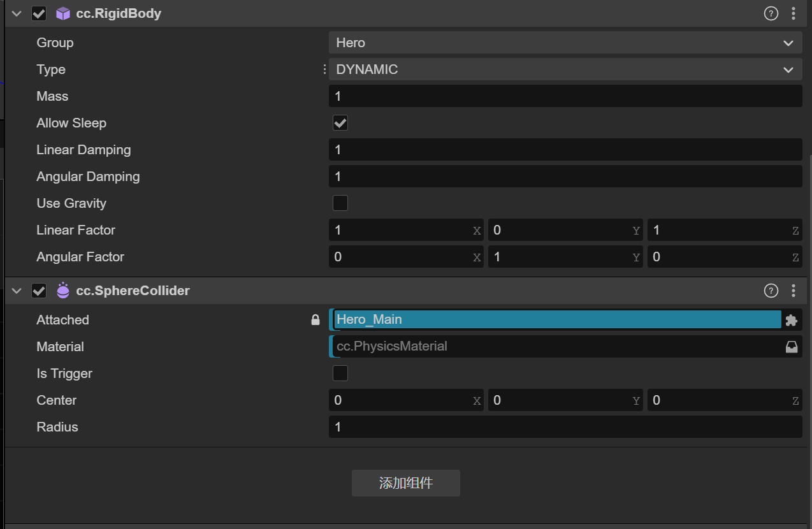This screenshot has height=529, width=812.
Task: Open cc.SphereCollider three-dot options menu
Action: click(794, 291)
